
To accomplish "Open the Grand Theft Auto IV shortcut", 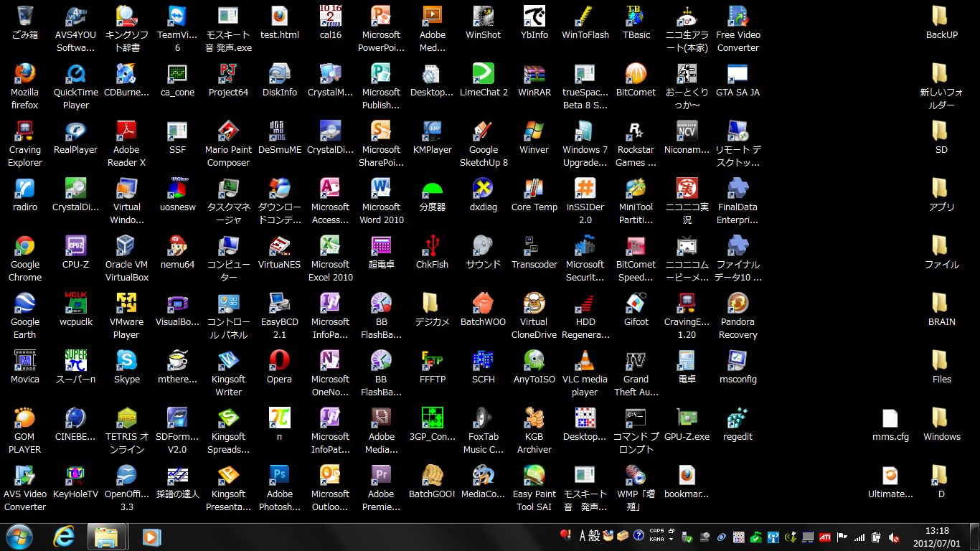I will pos(636,373).
